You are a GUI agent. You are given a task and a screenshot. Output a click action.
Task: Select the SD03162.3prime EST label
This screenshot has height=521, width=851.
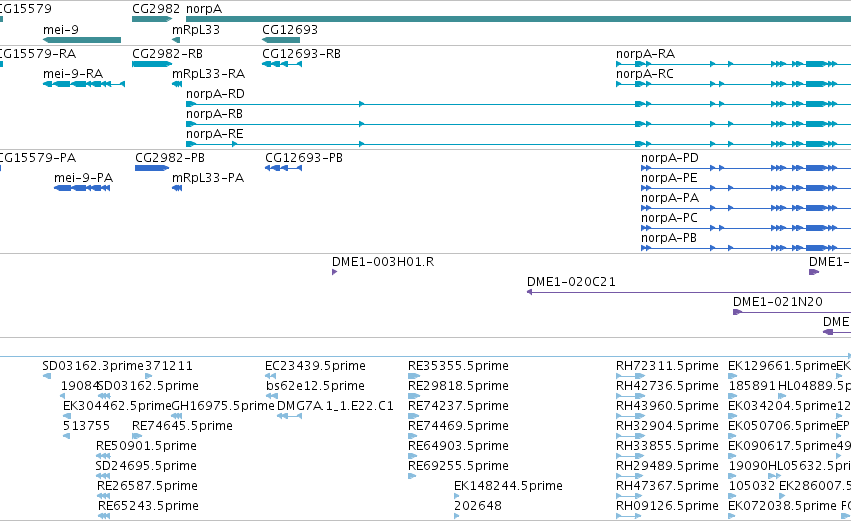93,366
